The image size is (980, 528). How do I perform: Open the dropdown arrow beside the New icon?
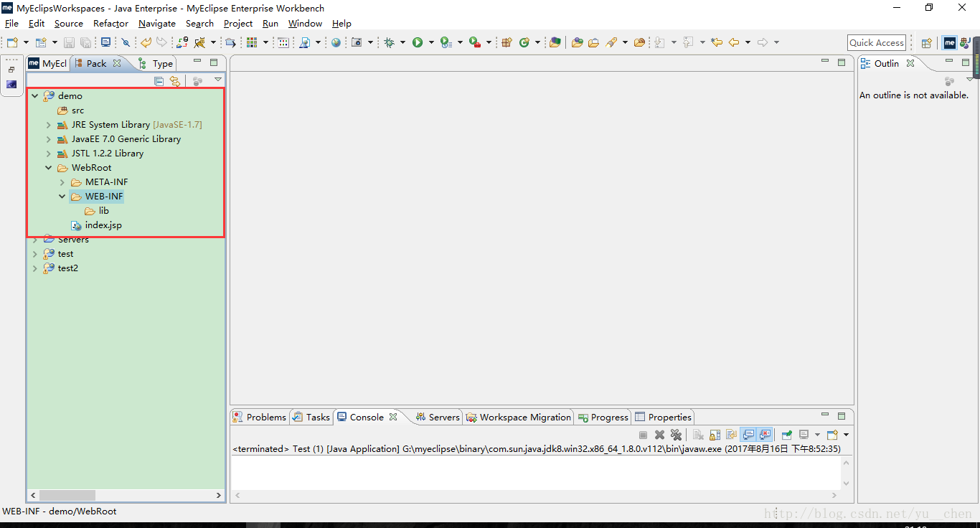coord(26,43)
